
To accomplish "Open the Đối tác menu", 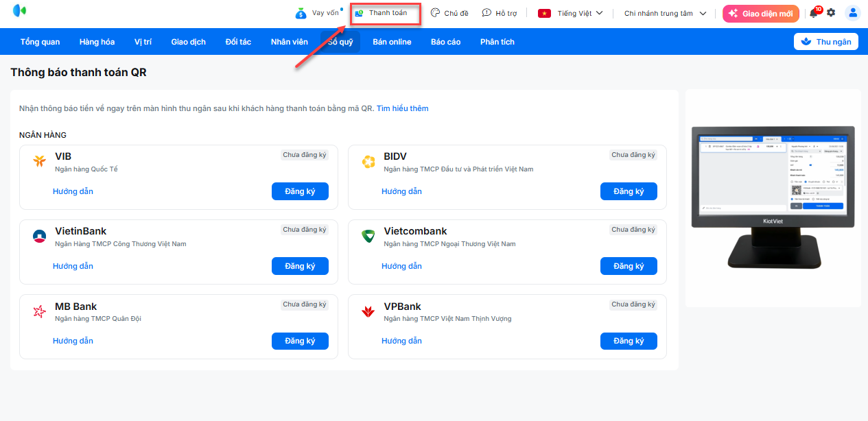I will point(238,42).
